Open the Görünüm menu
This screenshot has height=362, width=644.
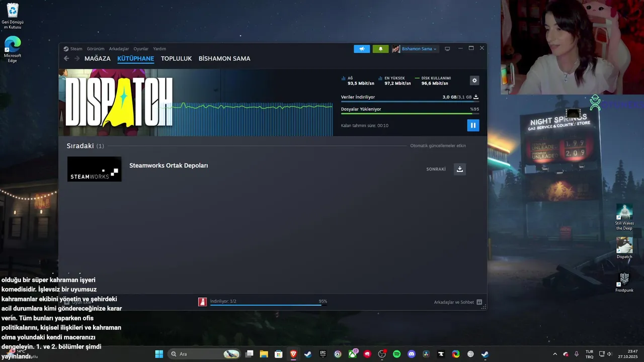click(x=96, y=49)
